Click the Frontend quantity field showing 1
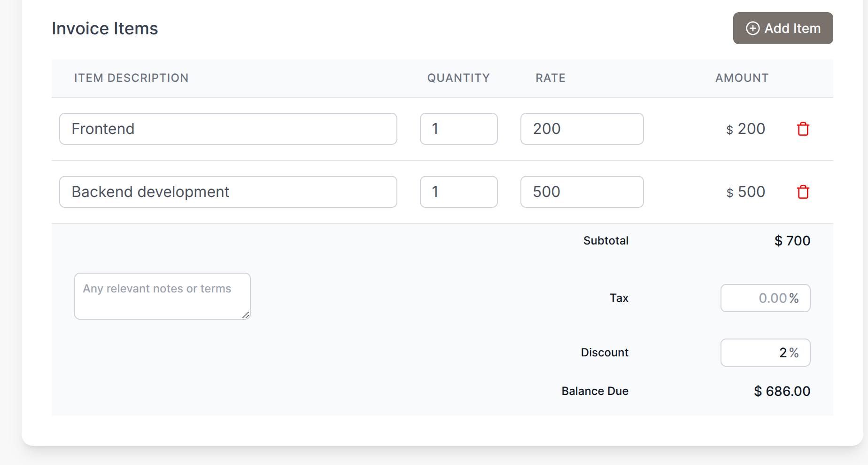Image resolution: width=868 pixels, height=465 pixels. point(458,128)
